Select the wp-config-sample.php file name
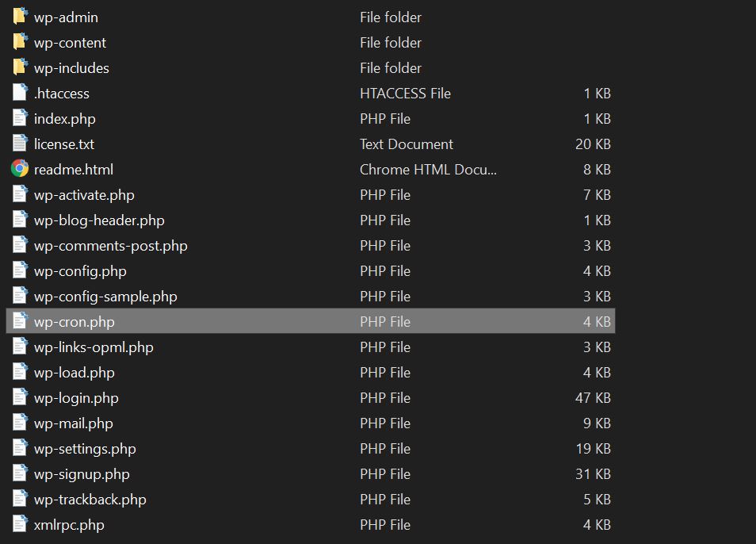Image resolution: width=756 pixels, height=544 pixels. point(105,297)
